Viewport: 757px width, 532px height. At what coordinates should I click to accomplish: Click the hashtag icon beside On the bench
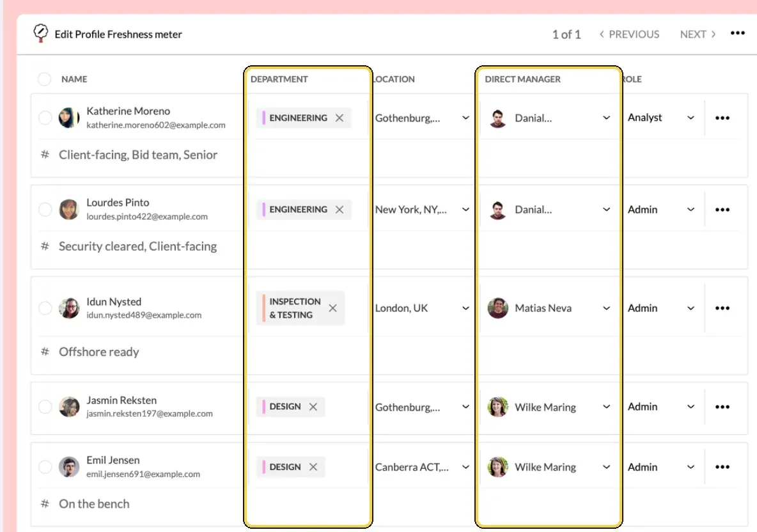click(45, 503)
